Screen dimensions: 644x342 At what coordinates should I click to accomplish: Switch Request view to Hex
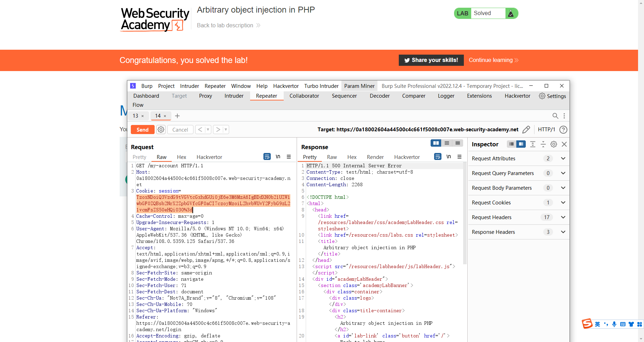coord(182,157)
